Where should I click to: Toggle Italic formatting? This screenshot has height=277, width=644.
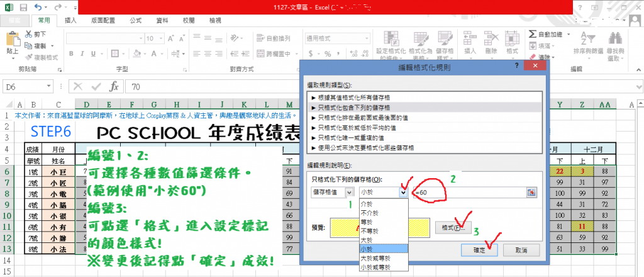coord(82,54)
